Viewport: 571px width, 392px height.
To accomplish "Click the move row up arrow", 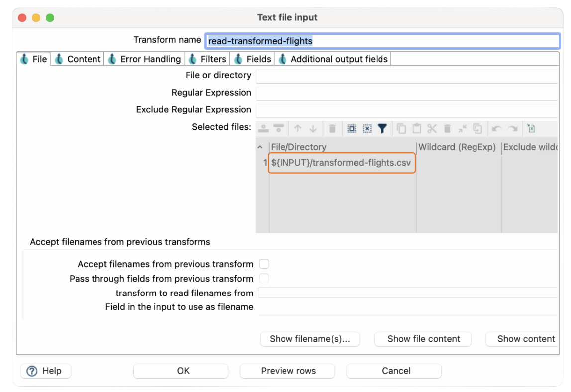I will 298,129.
